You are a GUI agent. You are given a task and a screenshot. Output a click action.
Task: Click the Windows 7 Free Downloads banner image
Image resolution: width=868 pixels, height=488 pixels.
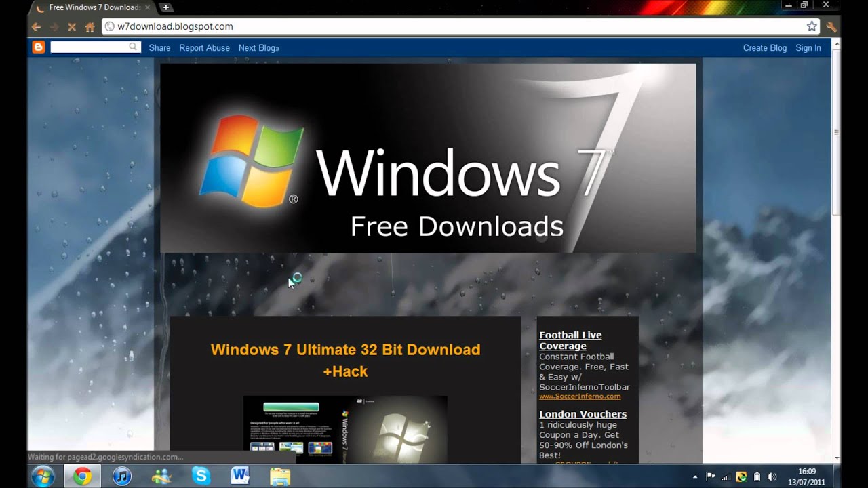tap(428, 158)
